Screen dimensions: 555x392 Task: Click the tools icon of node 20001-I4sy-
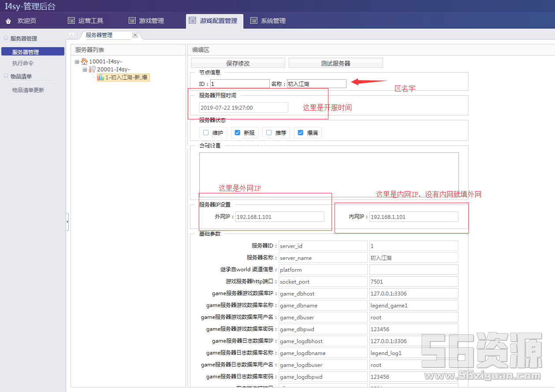[x=92, y=70]
